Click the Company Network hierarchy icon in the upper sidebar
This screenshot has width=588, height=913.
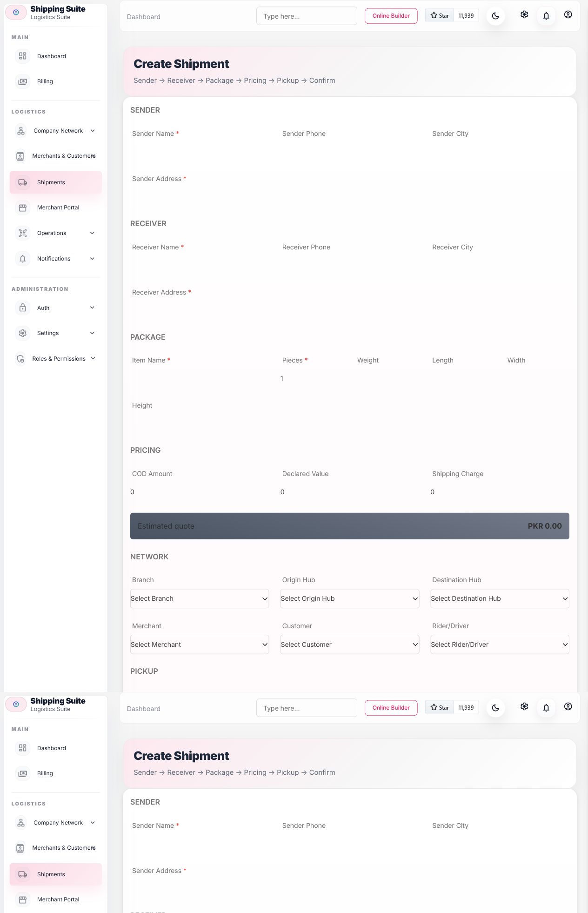pyautogui.click(x=20, y=131)
